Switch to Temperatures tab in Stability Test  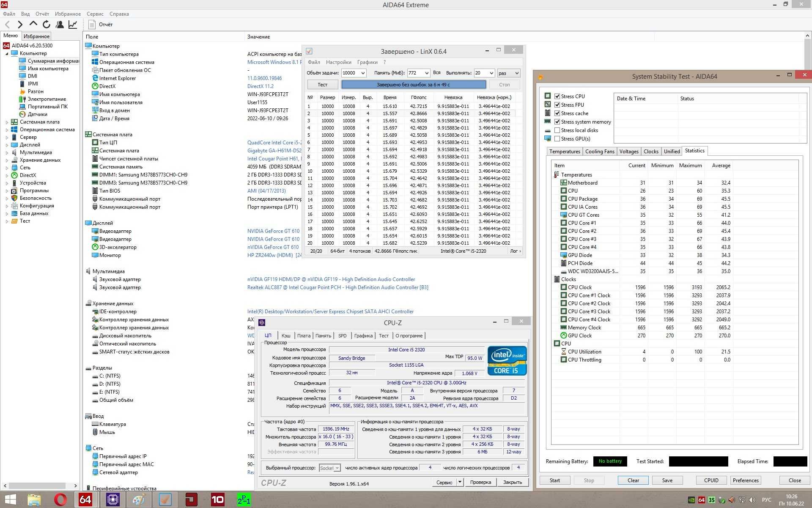[565, 151]
